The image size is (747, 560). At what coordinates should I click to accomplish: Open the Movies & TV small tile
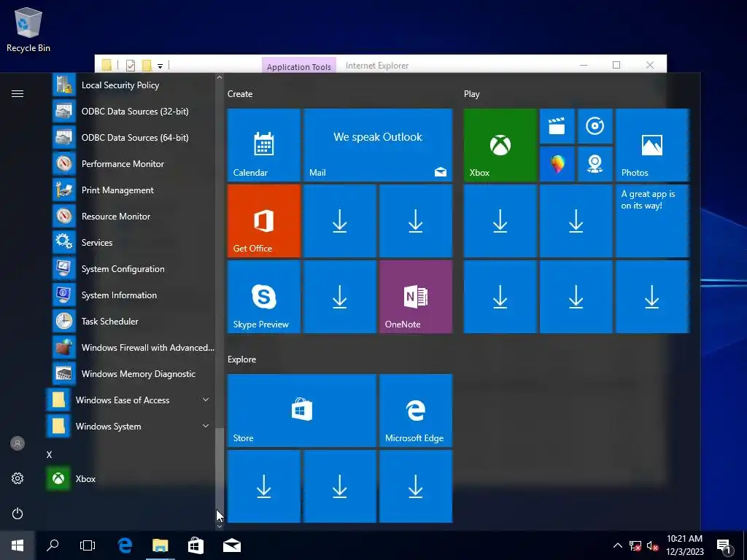click(x=557, y=126)
